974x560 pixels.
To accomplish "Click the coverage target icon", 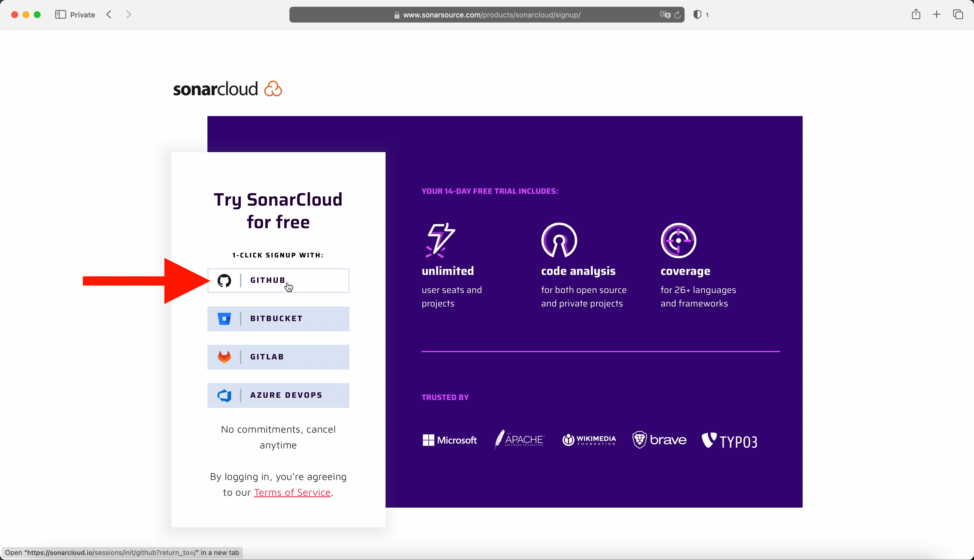I will pyautogui.click(x=678, y=240).
